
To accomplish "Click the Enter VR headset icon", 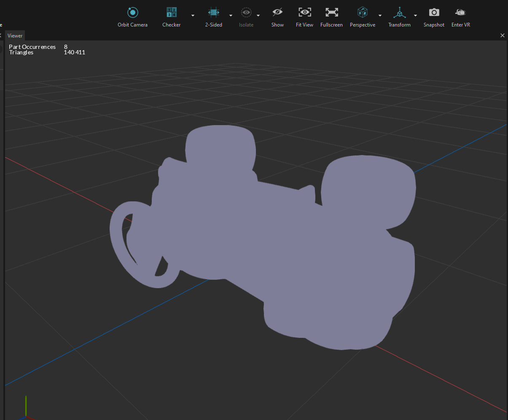I will click(460, 13).
